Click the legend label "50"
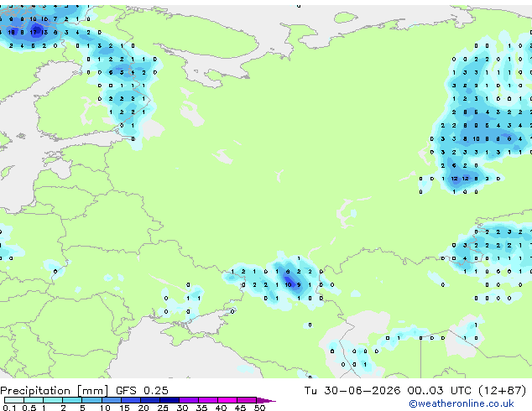This screenshot has height=411, width=532. coord(260,408)
